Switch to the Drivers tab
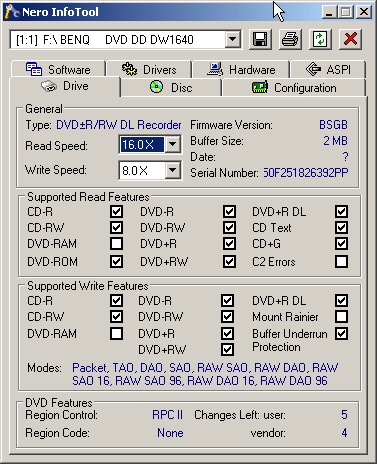Screen dimensions: 377x464 point(149,69)
